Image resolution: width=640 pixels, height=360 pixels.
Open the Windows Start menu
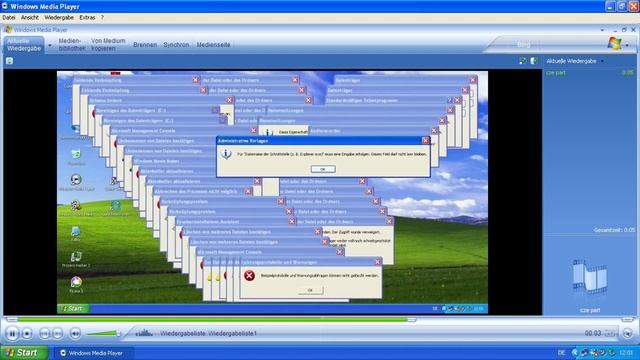pyautogui.click(x=24, y=353)
